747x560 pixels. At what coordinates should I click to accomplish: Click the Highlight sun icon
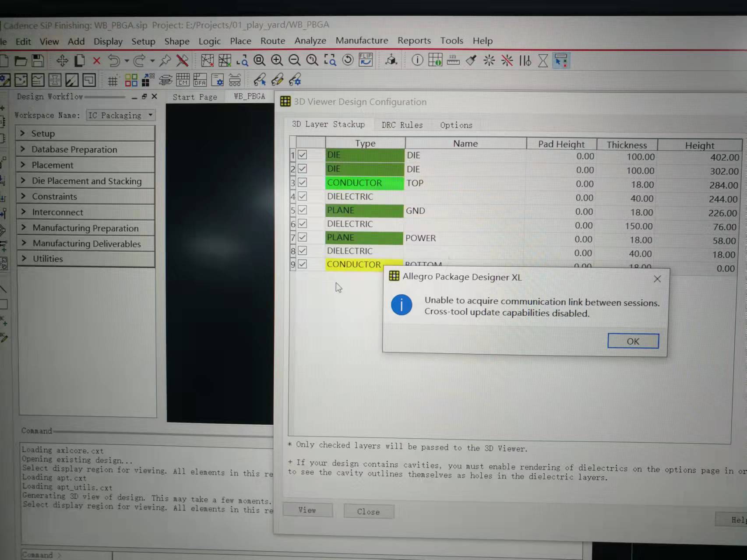(x=489, y=60)
